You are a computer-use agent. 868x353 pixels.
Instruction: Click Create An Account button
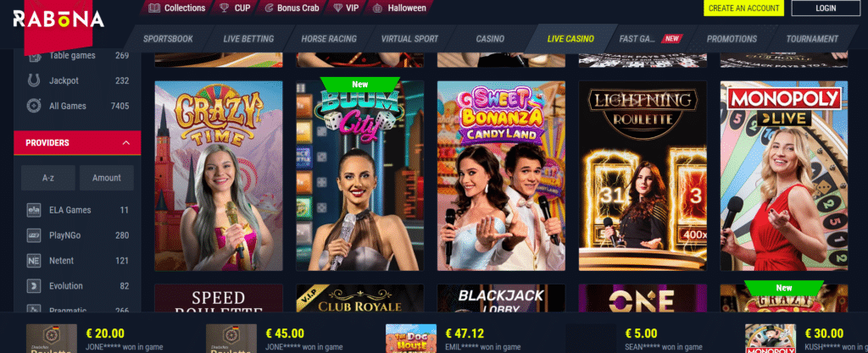coord(743,8)
